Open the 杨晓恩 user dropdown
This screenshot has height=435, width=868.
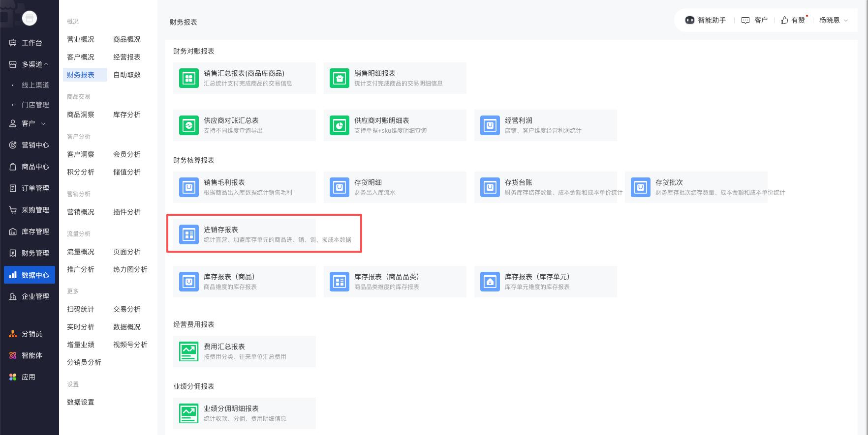click(x=834, y=20)
